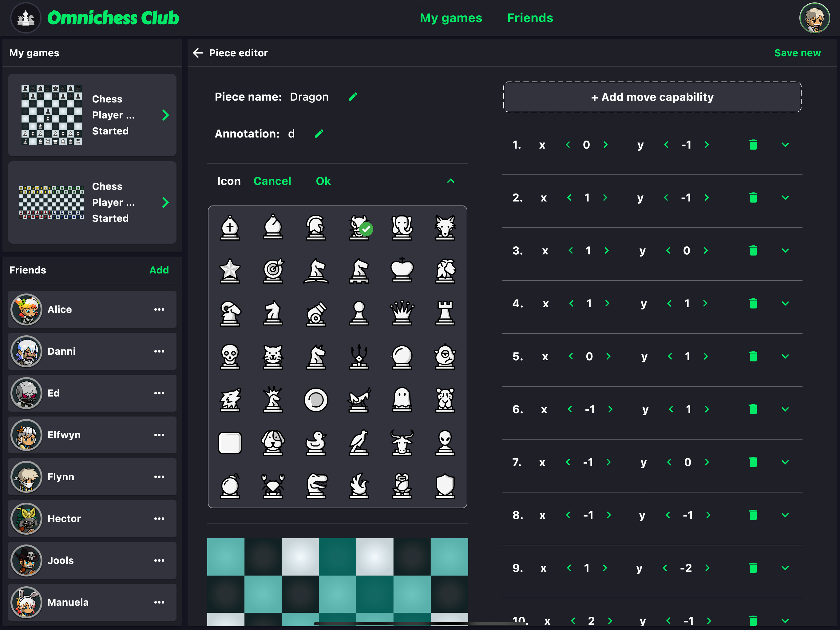Expand move capability 8 details
840x630 pixels.
(785, 515)
